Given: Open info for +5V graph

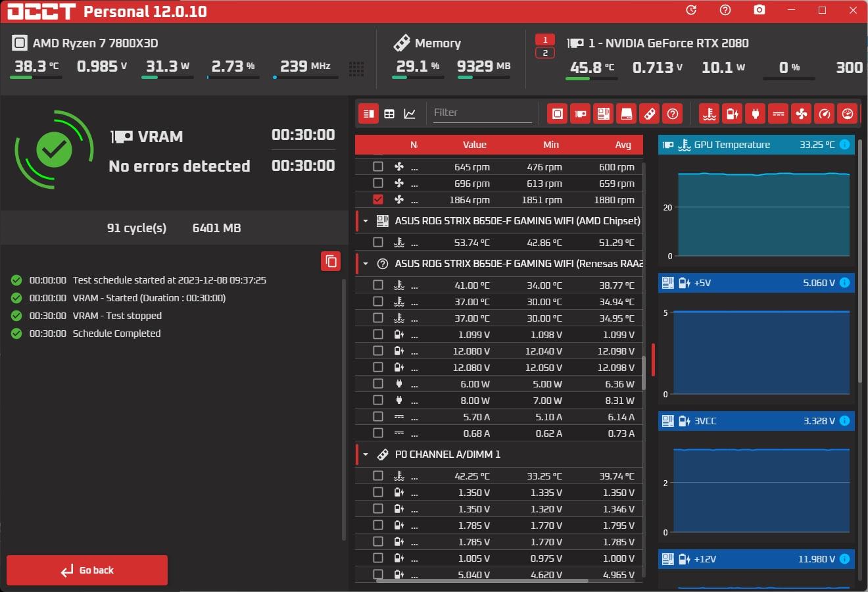Looking at the screenshot, I should 845,283.
